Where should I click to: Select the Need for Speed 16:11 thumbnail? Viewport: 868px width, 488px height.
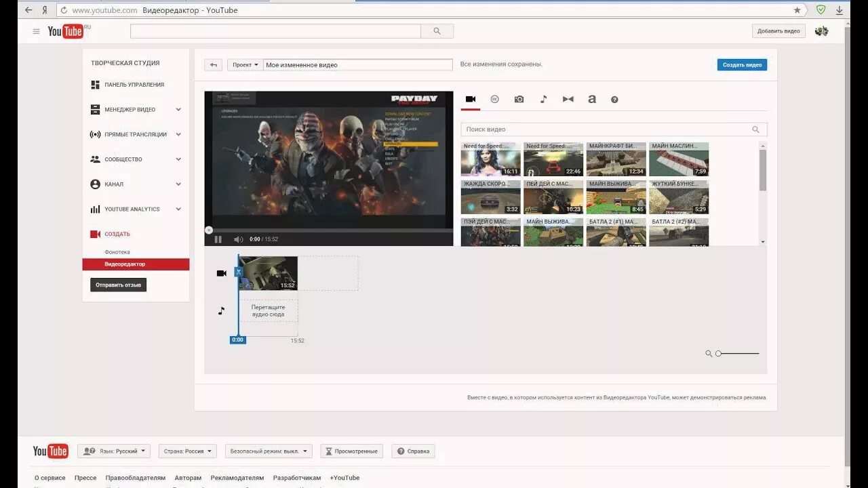[491, 159]
